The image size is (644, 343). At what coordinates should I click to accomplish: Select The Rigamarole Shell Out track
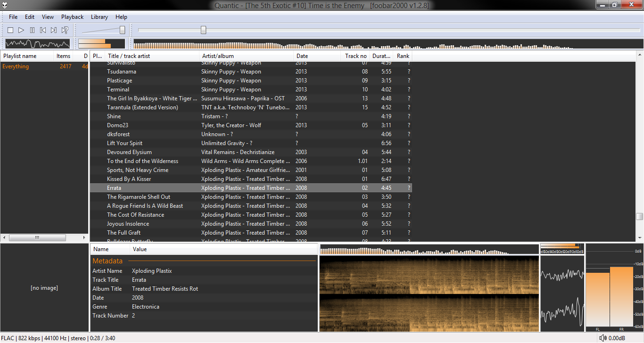[251, 197]
